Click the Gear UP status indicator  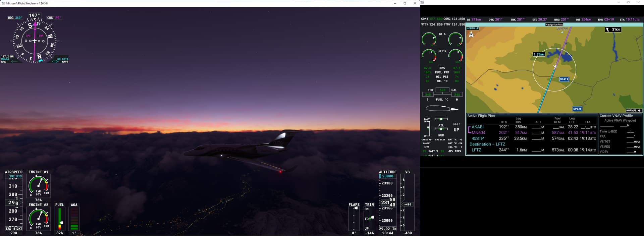coord(457,127)
